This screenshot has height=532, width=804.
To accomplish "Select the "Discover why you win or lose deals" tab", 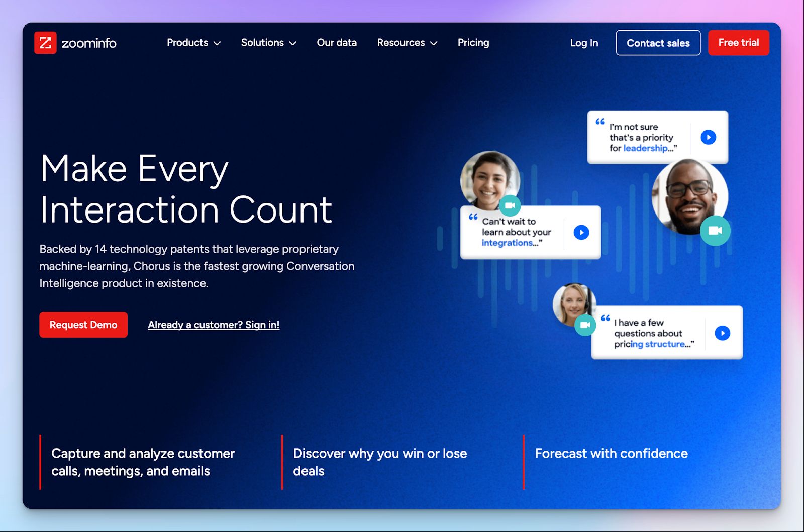I will (380, 462).
